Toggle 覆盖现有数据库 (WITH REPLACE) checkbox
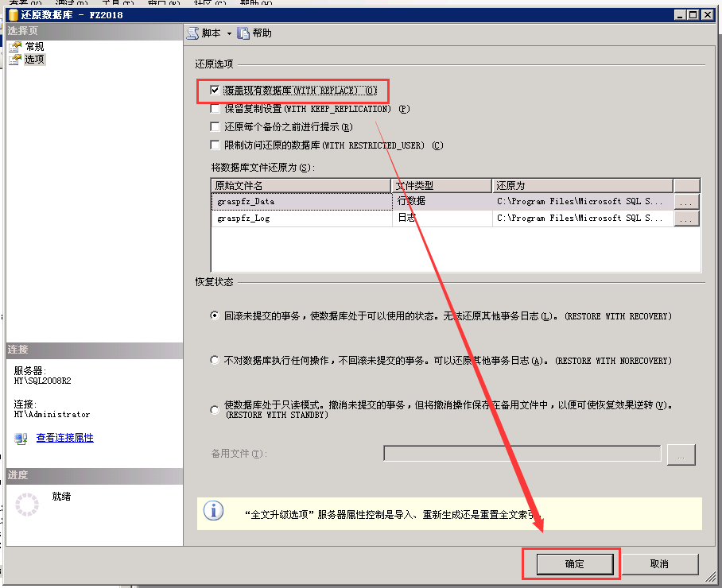The image size is (722, 588). 215,90
